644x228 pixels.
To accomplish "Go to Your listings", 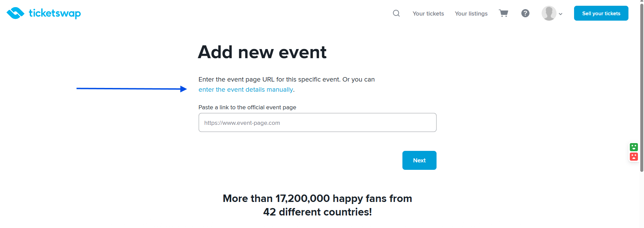I will coord(471,14).
